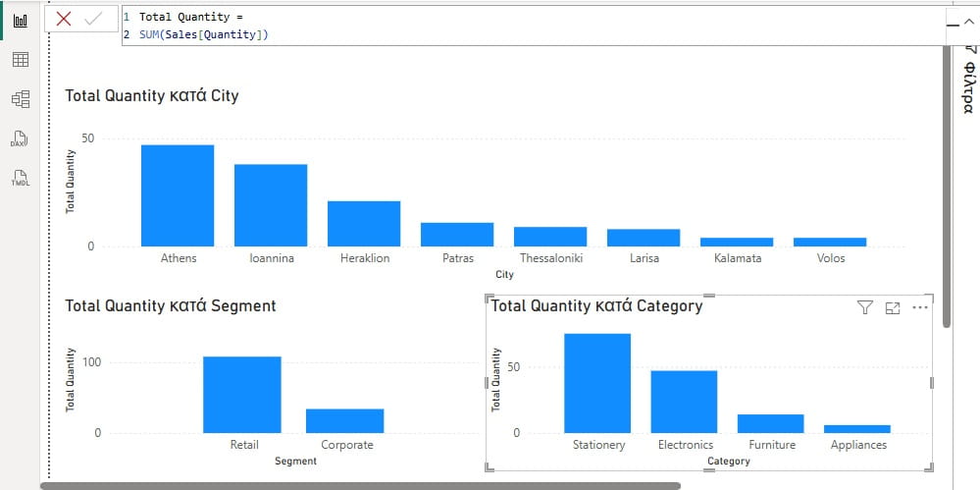Select the Kalamata bar
Image resolution: width=980 pixels, height=490 pixels.
tap(737, 243)
